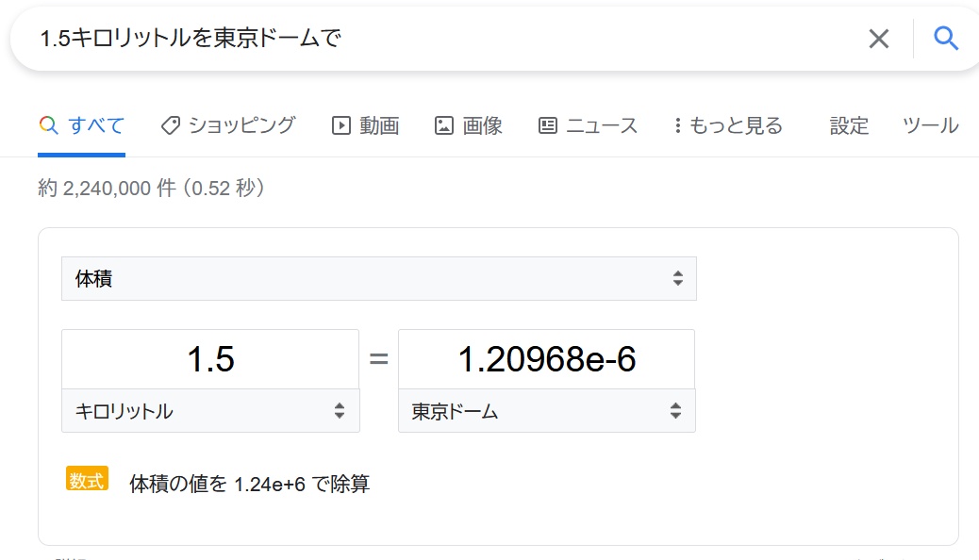Click the 1.5 value input field
The height and width of the screenshot is (560, 979).
(210, 359)
